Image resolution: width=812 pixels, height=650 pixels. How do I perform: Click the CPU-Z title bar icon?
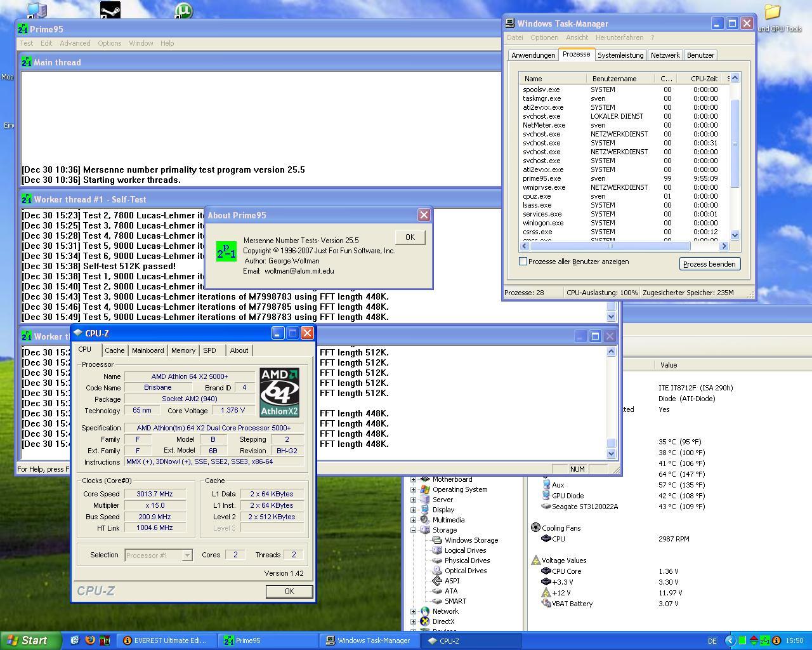click(x=78, y=333)
